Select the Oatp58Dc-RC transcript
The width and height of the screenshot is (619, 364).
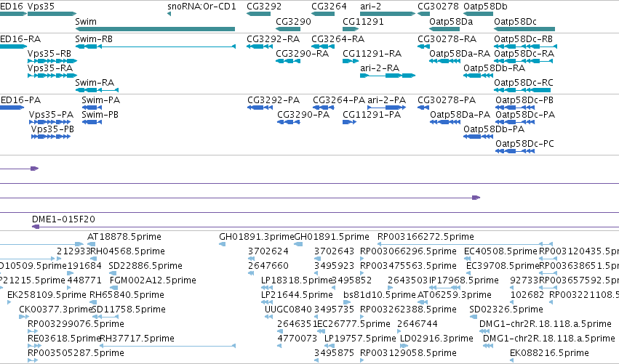tap(522, 90)
